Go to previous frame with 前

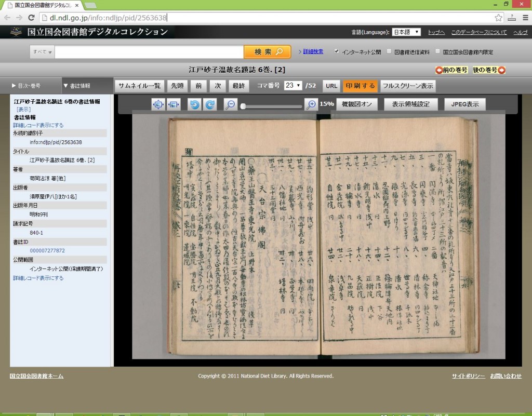198,86
